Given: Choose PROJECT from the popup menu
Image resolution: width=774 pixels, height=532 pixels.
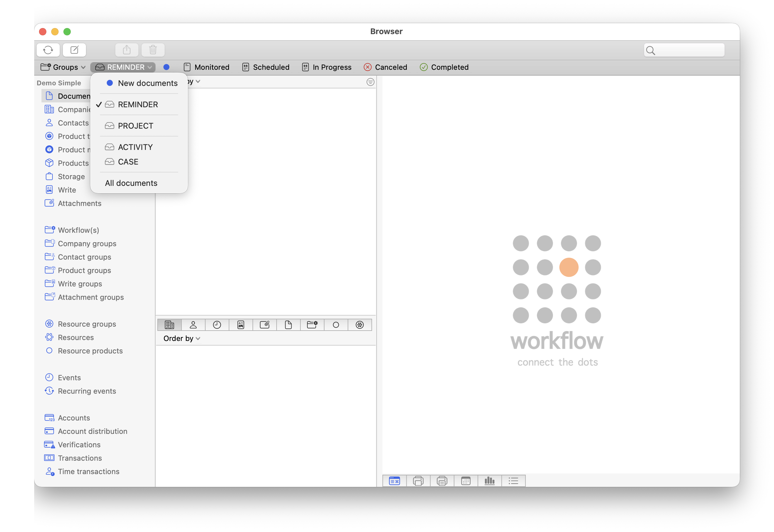Looking at the screenshot, I should pyautogui.click(x=135, y=126).
